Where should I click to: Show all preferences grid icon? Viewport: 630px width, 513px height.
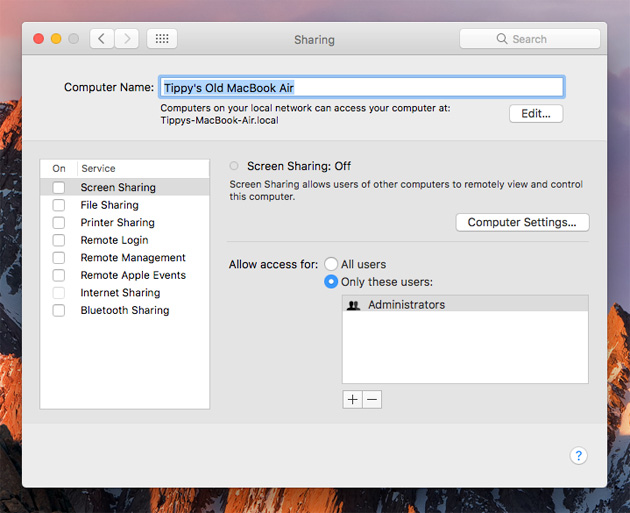point(162,39)
